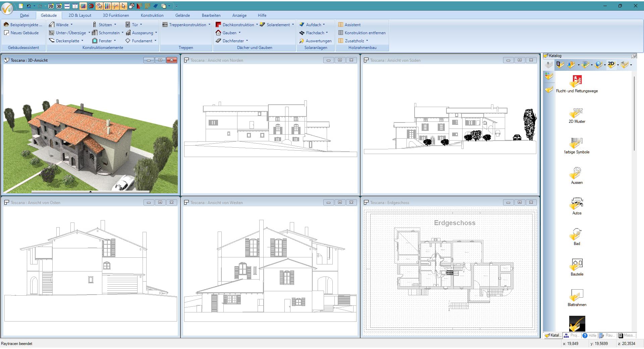Click the Aufdach solar icon
This screenshot has height=349, width=644.
click(x=302, y=25)
